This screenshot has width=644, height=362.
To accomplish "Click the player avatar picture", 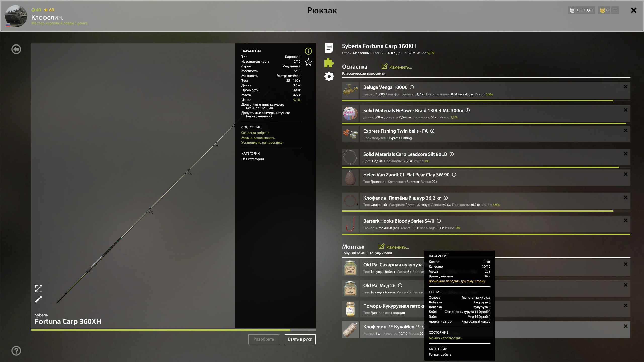I will (x=16, y=16).
